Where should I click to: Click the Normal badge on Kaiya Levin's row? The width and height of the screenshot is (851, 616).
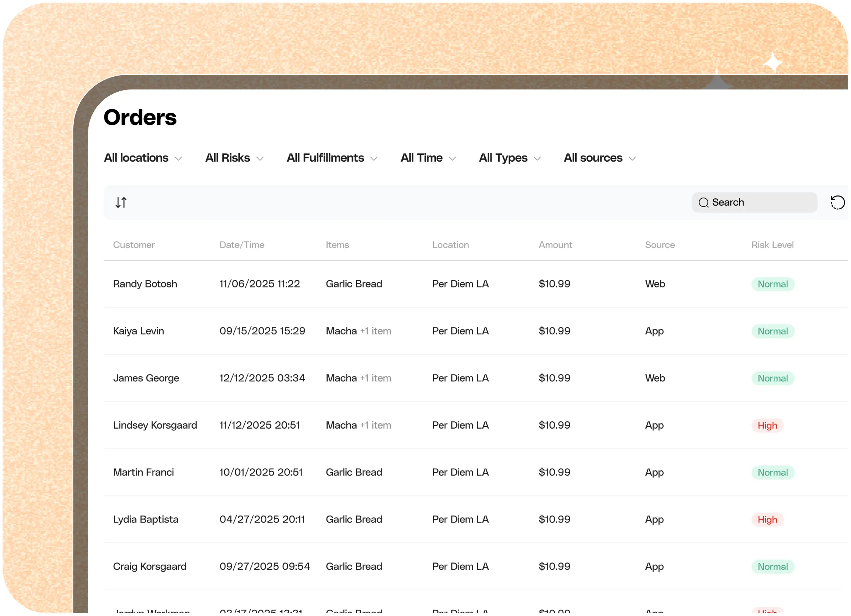click(773, 331)
